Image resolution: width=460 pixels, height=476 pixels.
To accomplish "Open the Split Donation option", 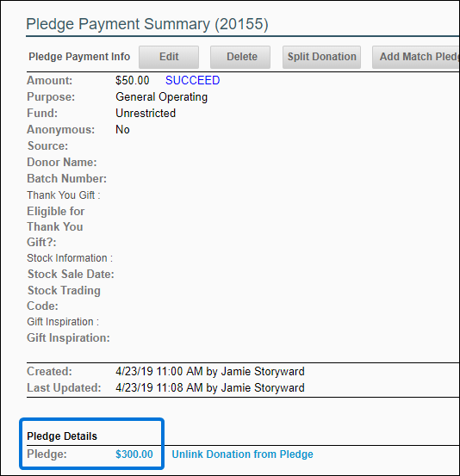I will pos(322,57).
